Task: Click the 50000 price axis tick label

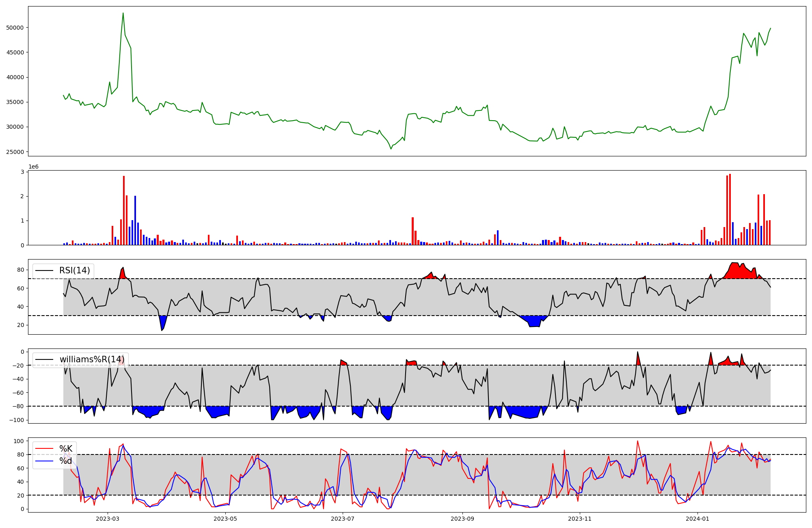Action: tap(15, 28)
